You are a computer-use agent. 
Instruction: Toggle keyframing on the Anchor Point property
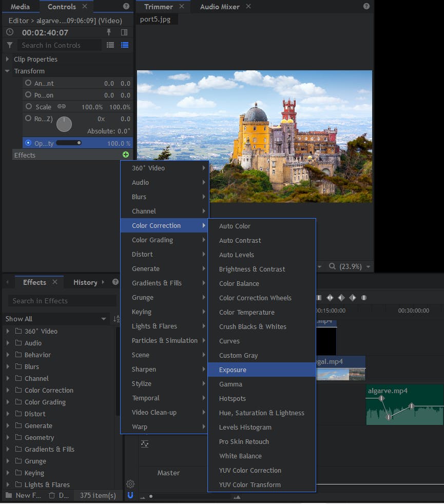point(28,83)
